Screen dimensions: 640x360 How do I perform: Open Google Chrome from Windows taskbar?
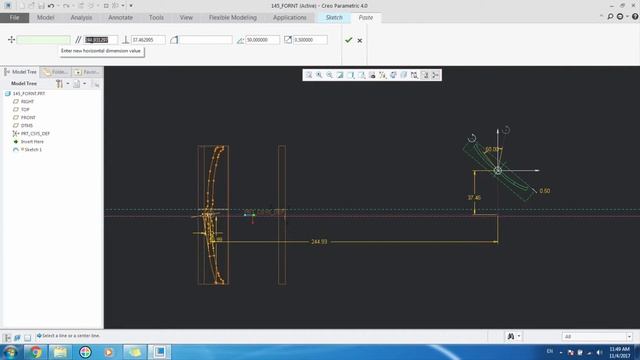(x=36, y=351)
